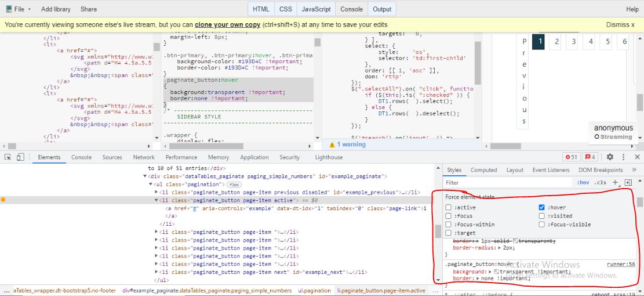The width and height of the screenshot is (644, 296).
Task: Add a new style rule with plus icon
Action: click(615, 182)
